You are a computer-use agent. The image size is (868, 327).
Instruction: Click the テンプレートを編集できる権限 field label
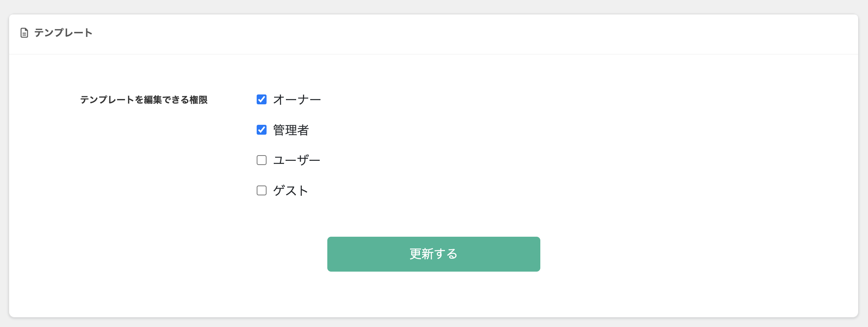pos(144,100)
